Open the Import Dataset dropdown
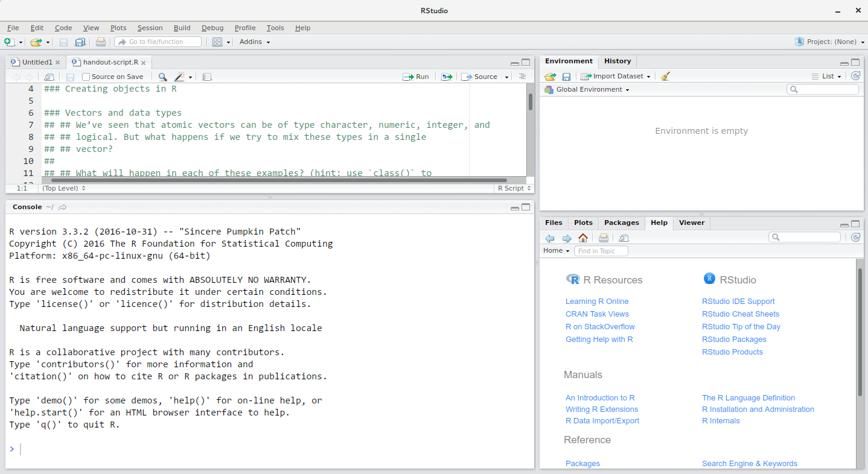868x474 pixels. [x=615, y=75]
